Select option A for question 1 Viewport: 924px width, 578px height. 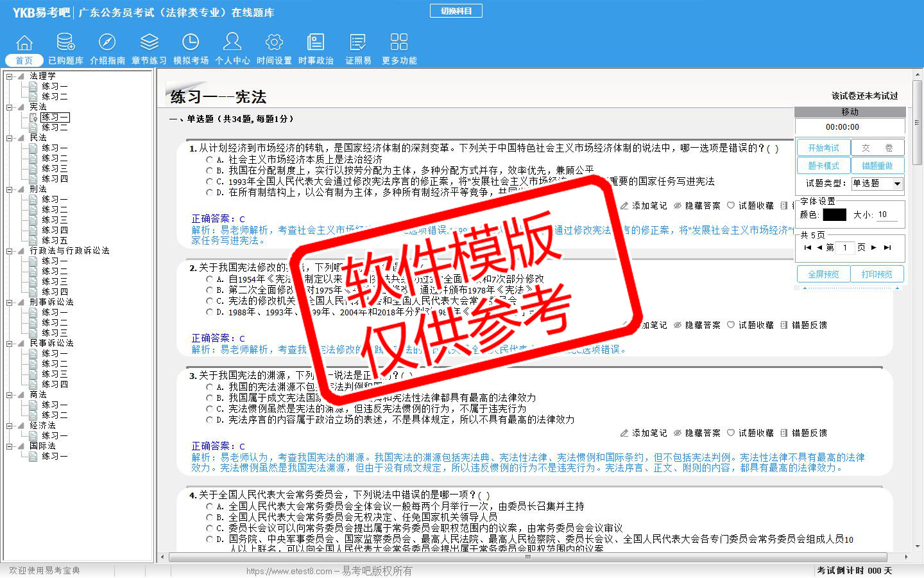209,159
